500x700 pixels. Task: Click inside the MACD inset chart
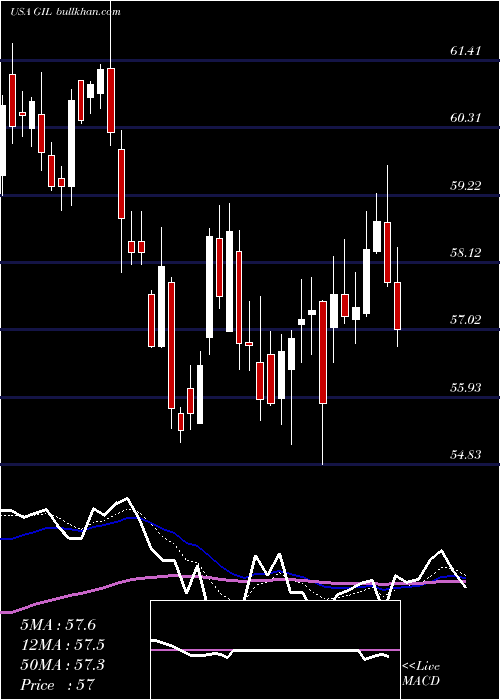(x=275, y=650)
